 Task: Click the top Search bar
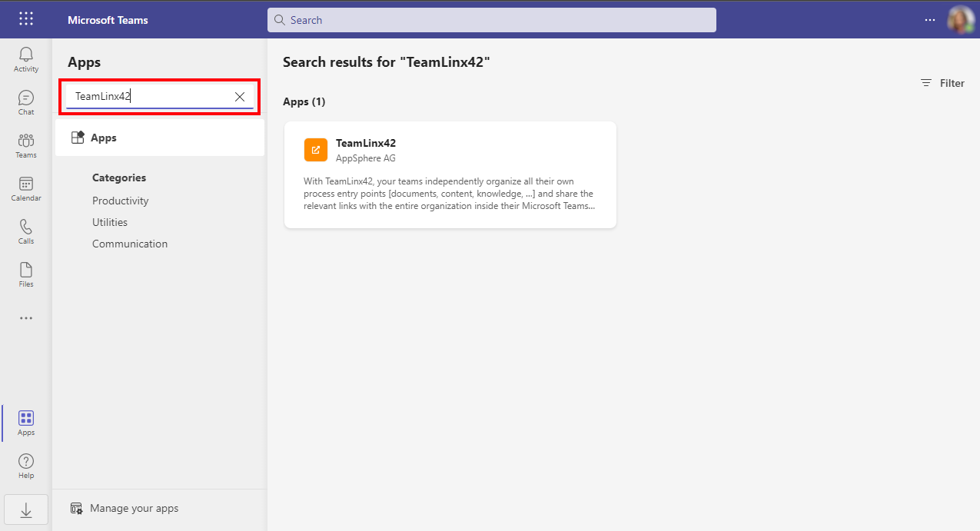492,19
